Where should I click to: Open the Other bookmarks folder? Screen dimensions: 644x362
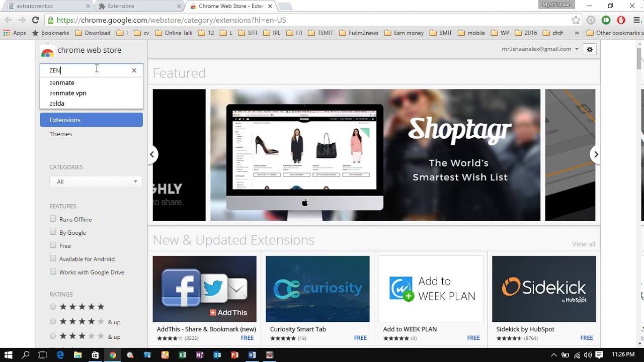(x=614, y=33)
